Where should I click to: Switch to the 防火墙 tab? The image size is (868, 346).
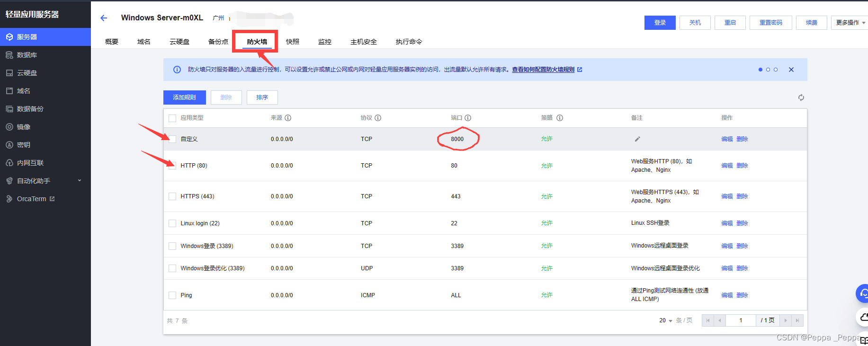257,42
